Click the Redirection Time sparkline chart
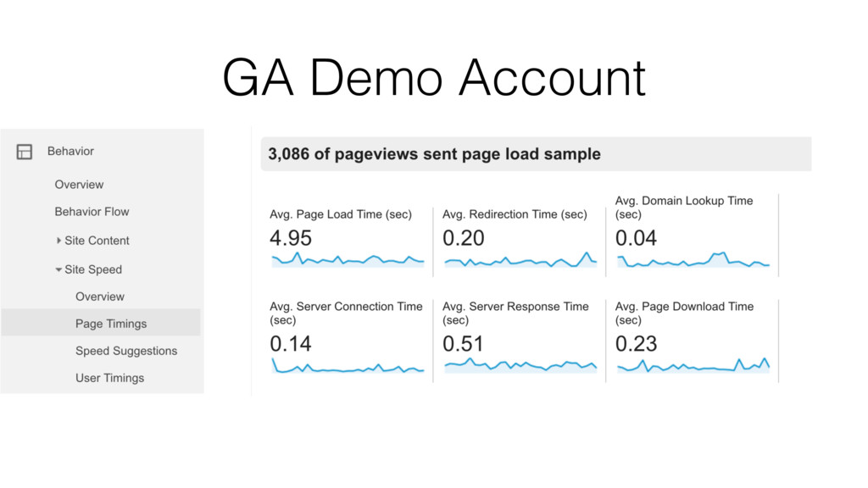The image size is (868, 488). [x=520, y=259]
